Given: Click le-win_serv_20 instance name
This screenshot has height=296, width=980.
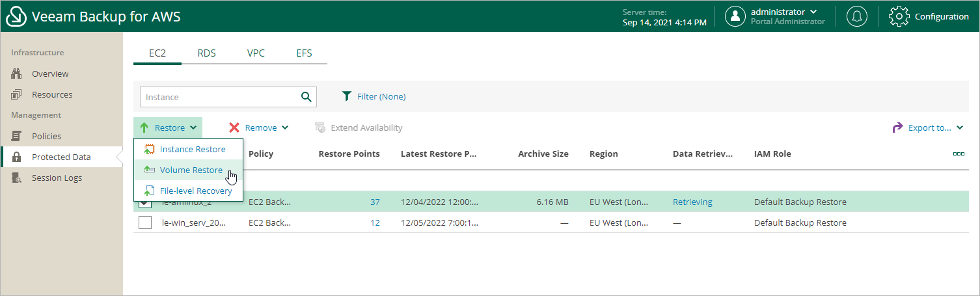Looking at the screenshot, I should pos(194,222).
